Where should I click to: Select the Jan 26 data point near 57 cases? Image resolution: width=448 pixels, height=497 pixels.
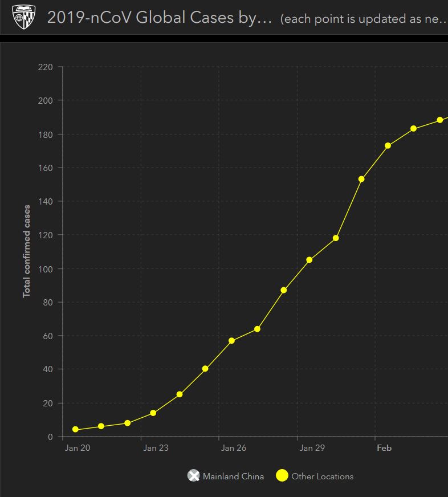tap(231, 341)
